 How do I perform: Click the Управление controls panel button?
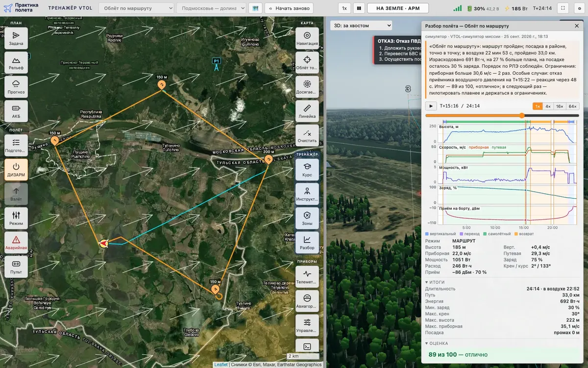coord(307,326)
